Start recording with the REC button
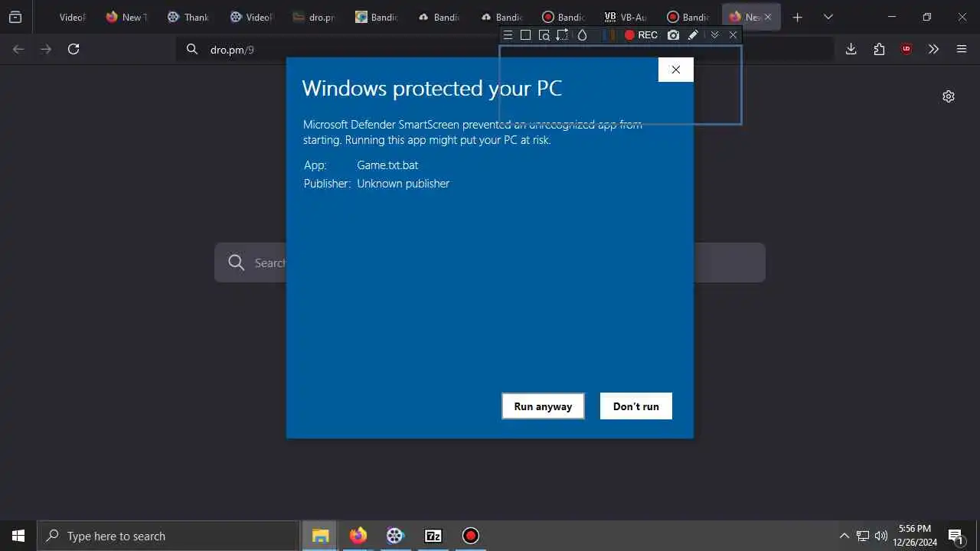This screenshot has width=980, height=551. 641,35
